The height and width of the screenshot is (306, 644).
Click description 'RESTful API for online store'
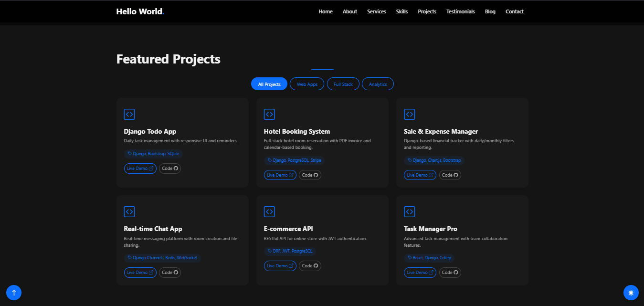pos(316,238)
